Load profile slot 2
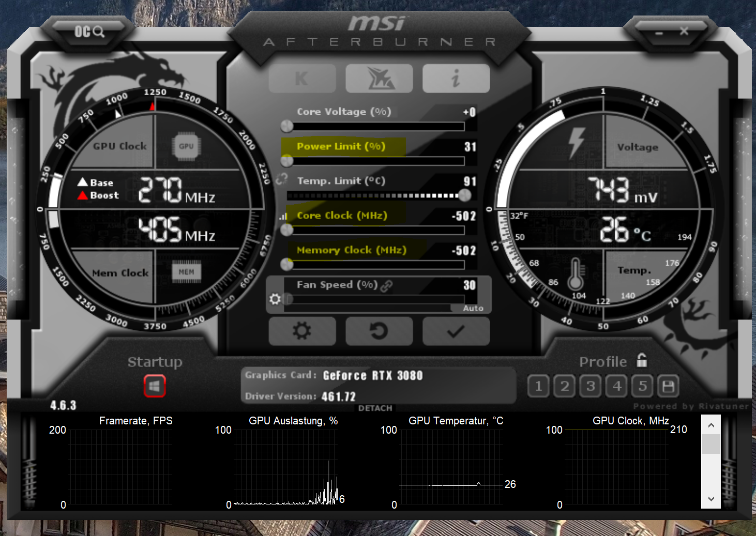 click(x=564, y=386)
